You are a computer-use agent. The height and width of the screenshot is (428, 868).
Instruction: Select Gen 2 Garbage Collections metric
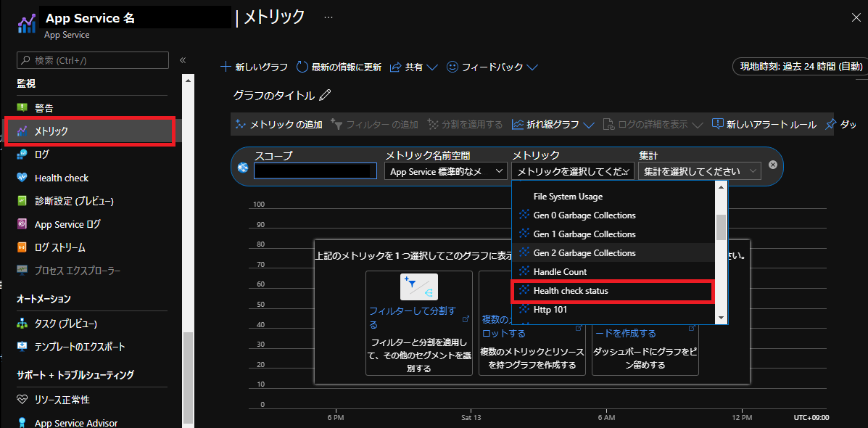click(613, 252)
